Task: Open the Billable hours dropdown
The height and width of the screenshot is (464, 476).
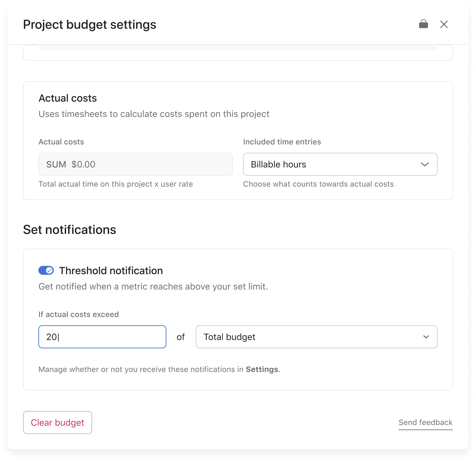Action: tap(340, 164)
